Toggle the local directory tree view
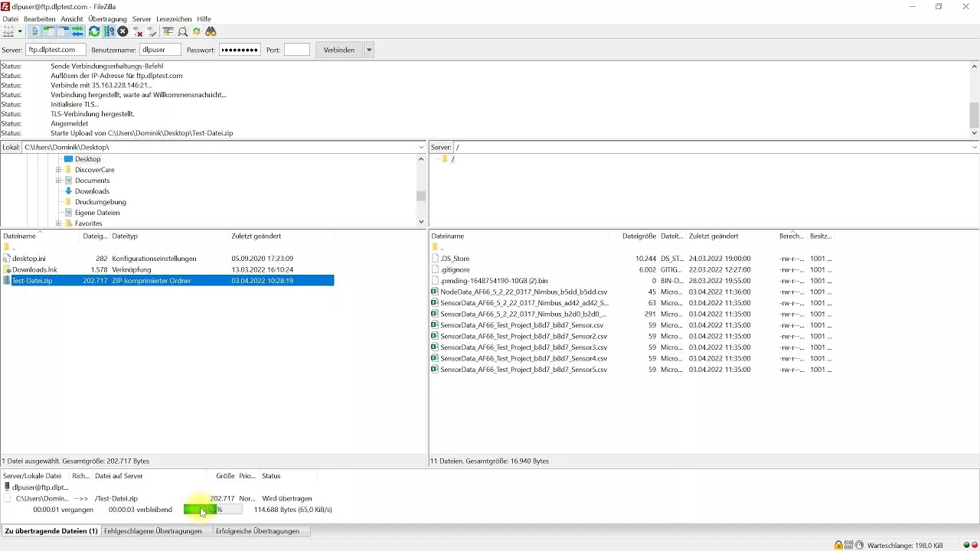 (48, 31)
